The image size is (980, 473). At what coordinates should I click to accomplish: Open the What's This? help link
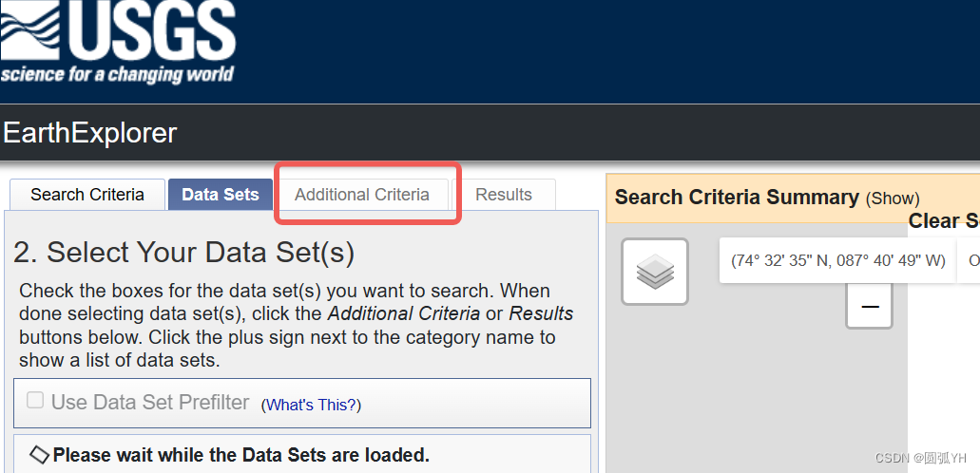311,405
